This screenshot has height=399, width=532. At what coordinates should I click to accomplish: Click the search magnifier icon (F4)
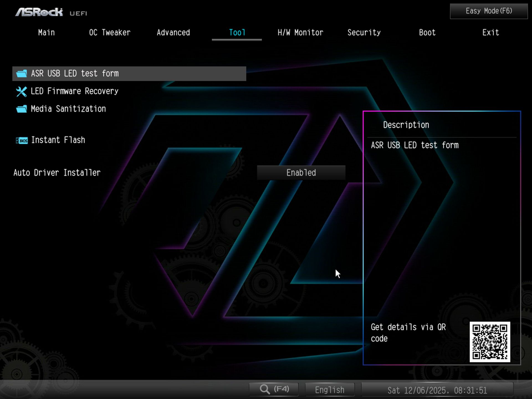click(x=265, y=389)
